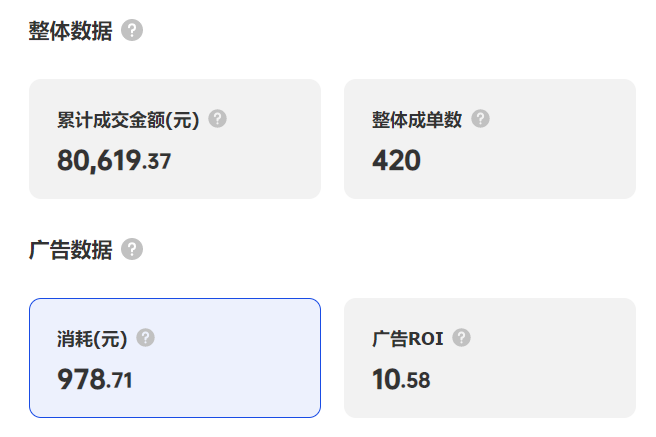Click the 广告数据 section heading

click(x=70, y=250)
